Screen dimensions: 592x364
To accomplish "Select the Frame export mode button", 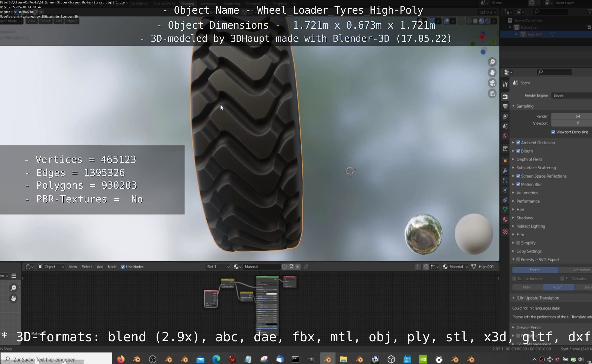I will [535, 270].
